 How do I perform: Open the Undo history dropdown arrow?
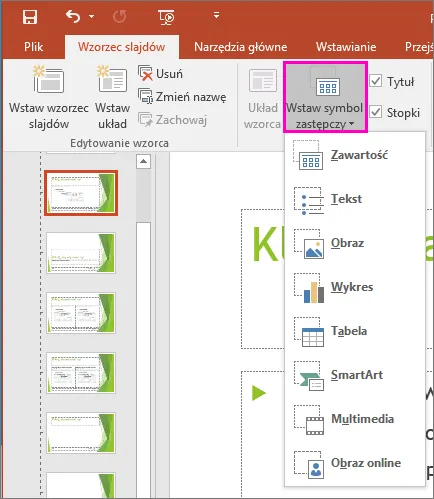pyautogui.click(x=92, y=16)
